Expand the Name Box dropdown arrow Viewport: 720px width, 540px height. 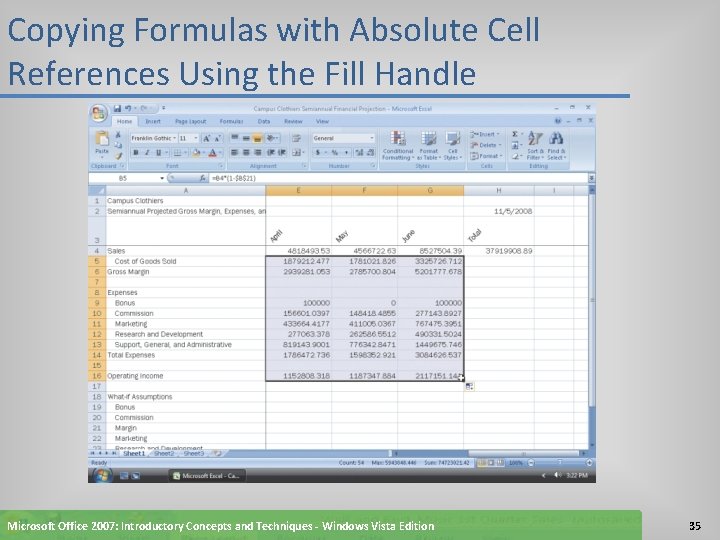click(x=162, y=178)
